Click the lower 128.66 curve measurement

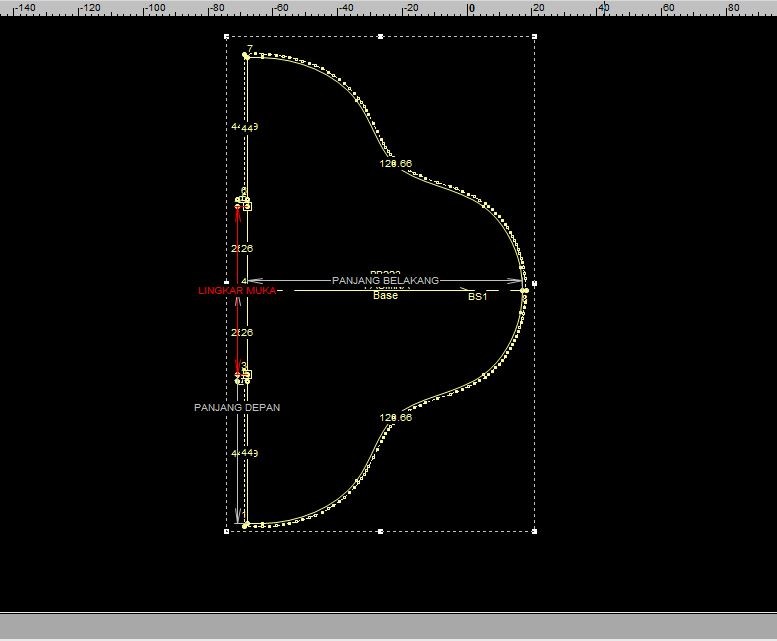[395, 418]
